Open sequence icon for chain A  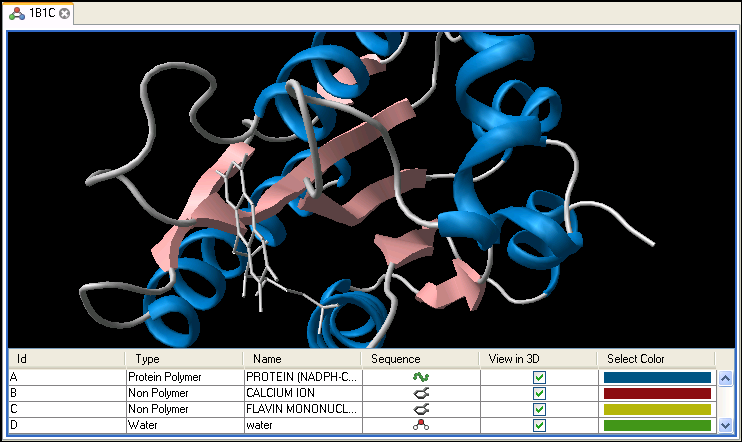pyautogui.click(x=421, y=377)
